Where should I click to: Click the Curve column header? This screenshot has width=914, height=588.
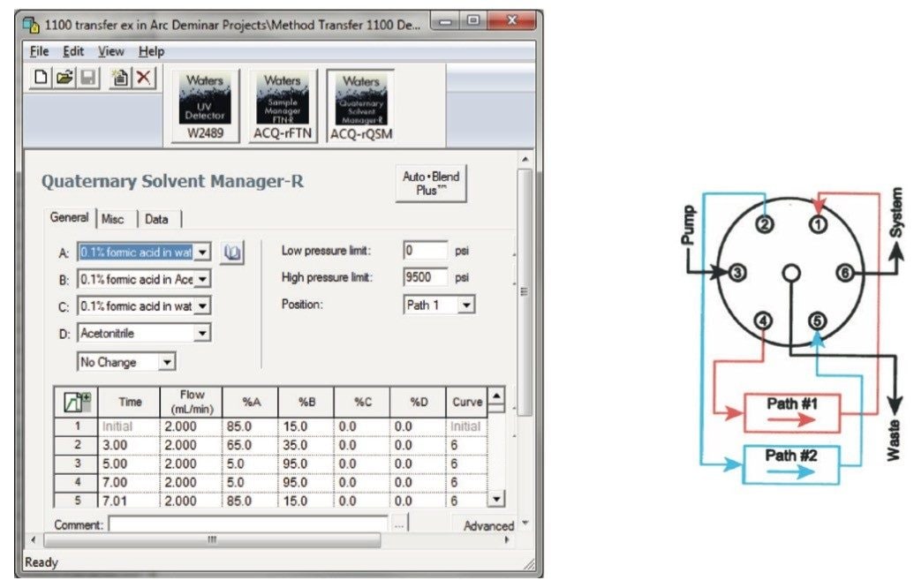coord(467,402)
